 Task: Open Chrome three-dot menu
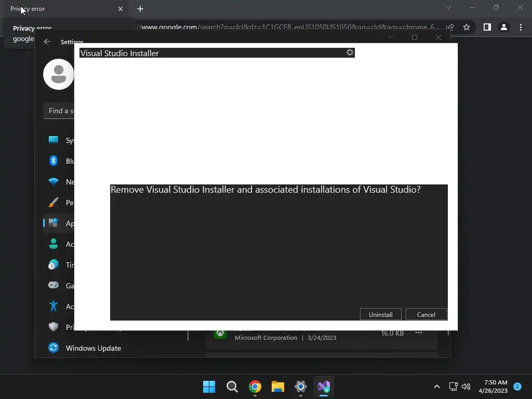[x=521, y=27]
